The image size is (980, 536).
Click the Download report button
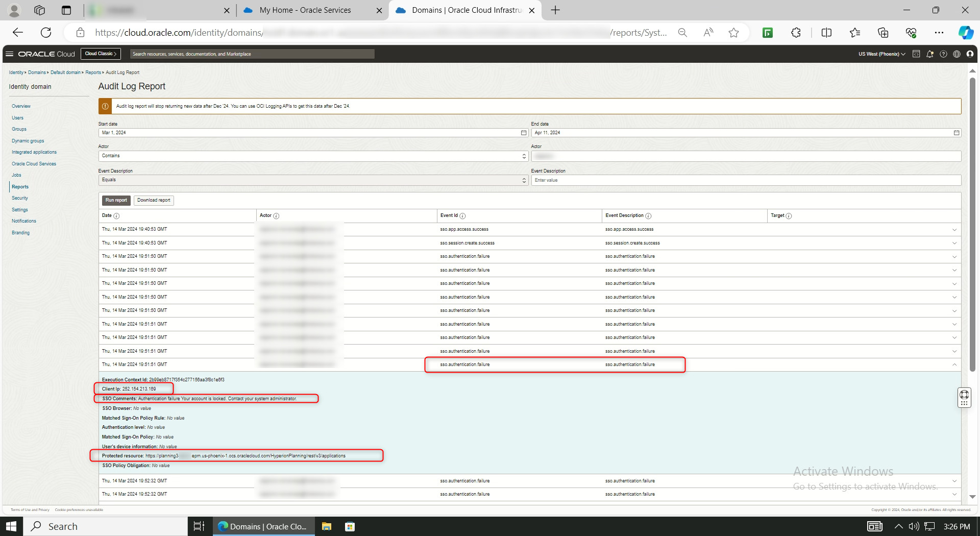pos(154,200)
